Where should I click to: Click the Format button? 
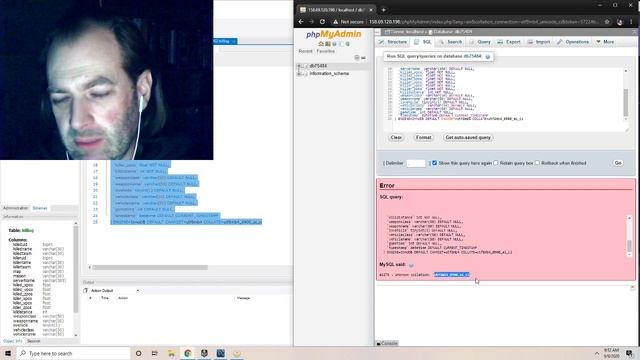pyautogui.click(x=423, y=138)
